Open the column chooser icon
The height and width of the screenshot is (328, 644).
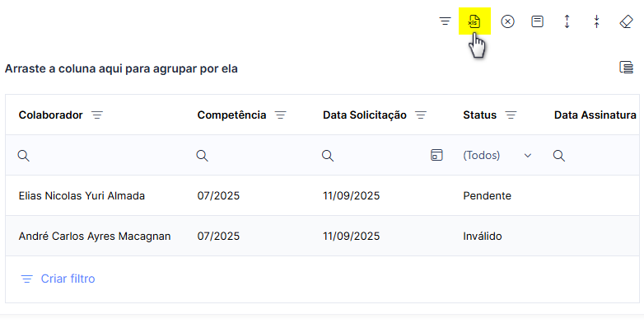tap(627, 67)
